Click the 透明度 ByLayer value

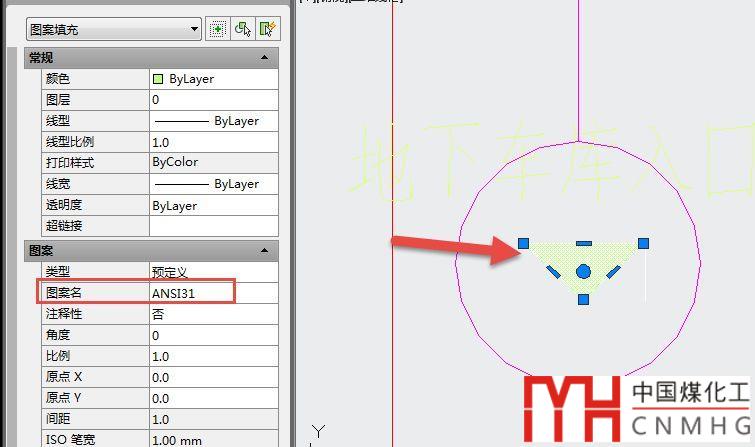coord(212,205)
